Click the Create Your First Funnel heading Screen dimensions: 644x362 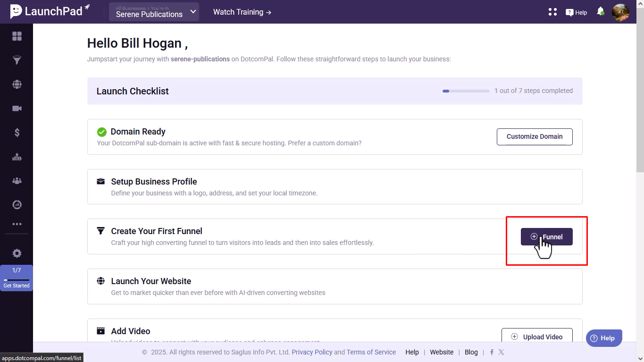tap(157, 231)
